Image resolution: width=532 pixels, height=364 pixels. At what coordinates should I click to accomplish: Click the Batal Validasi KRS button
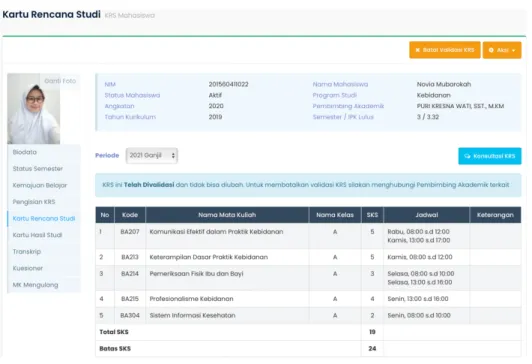pyautogui.click(x=445, y=50)
